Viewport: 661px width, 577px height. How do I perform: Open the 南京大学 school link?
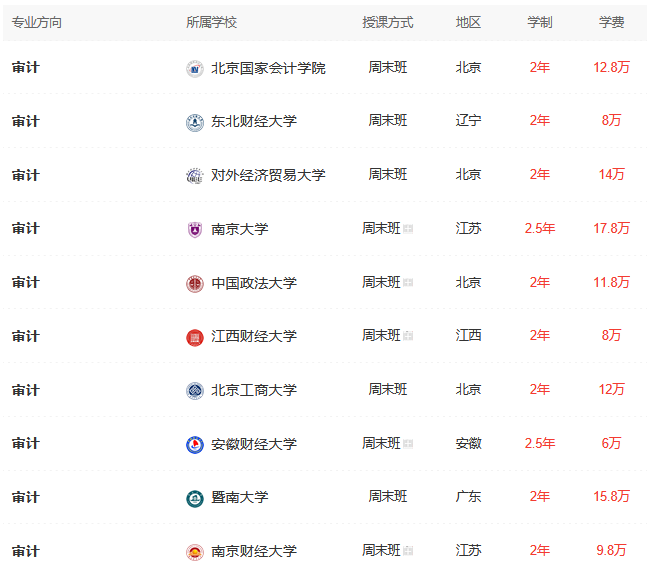coord(239,229)
